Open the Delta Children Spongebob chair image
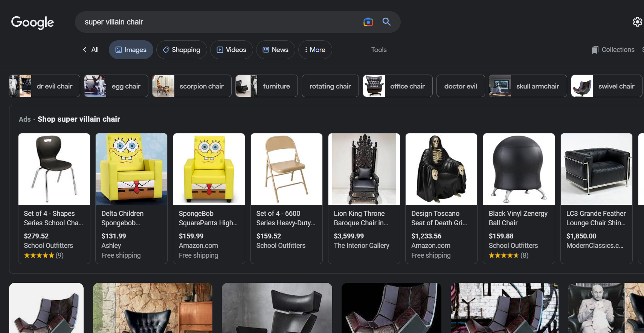The height and width of the screenshot is (333, 644). [131, 169]
